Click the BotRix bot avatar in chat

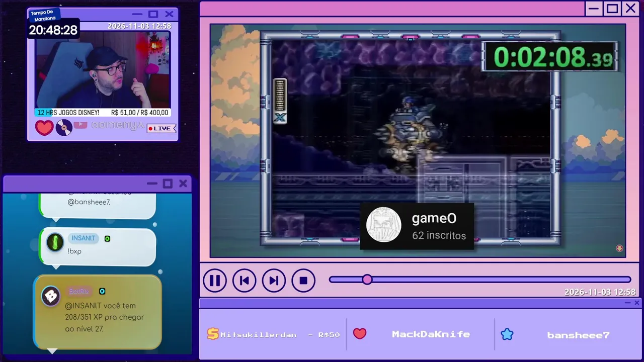click(x=51, y=296)
